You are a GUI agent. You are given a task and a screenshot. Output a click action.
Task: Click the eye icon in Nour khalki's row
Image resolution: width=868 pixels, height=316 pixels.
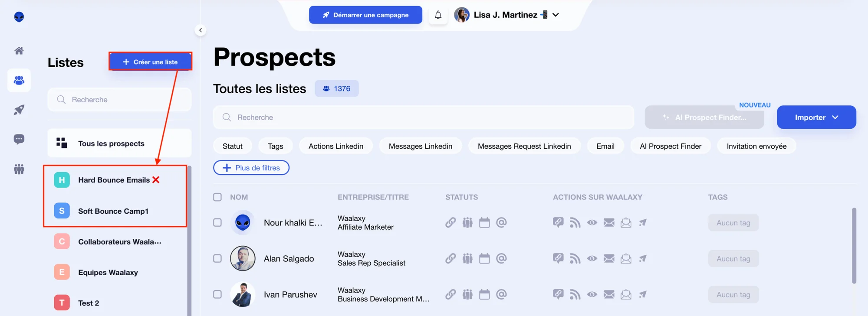[592, 223]
